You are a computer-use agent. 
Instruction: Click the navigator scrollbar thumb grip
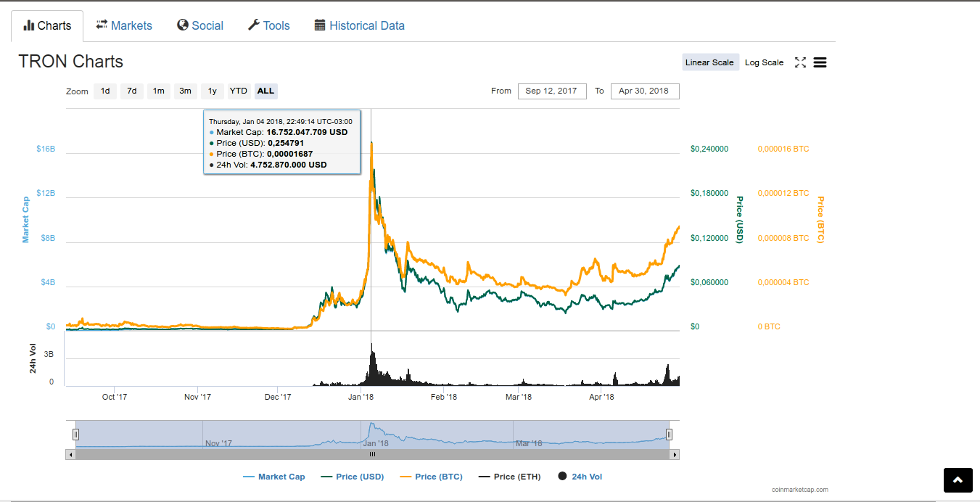[372, 454]
